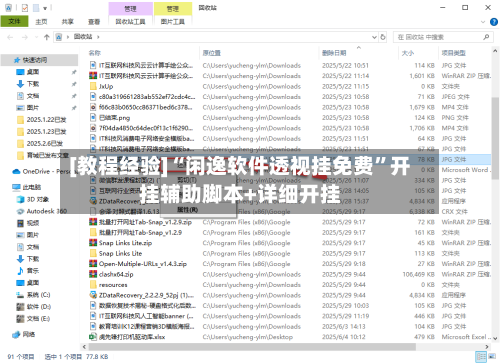Select OneDrive - Personal in sidebar

click(45, 172)
